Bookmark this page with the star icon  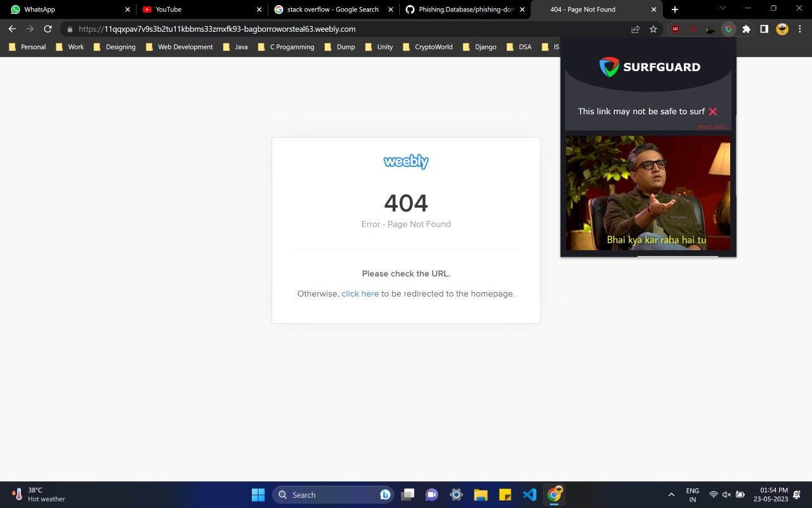653,29
